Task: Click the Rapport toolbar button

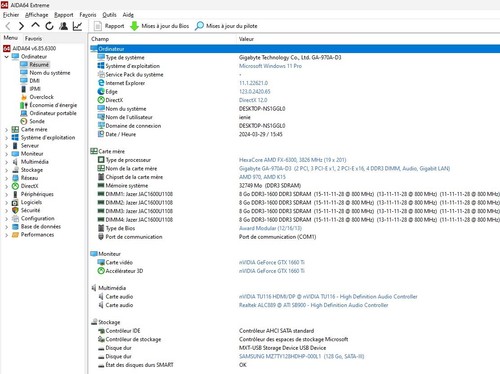Action: click(109, 26)
